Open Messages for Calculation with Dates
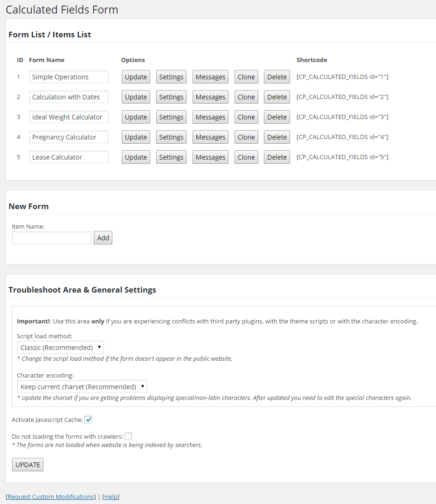 pyautogui.click(x=210, y=97)
